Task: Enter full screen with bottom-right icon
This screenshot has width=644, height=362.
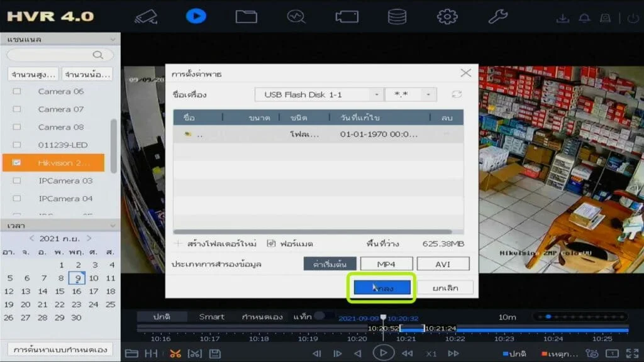Action: pos(631,353)
